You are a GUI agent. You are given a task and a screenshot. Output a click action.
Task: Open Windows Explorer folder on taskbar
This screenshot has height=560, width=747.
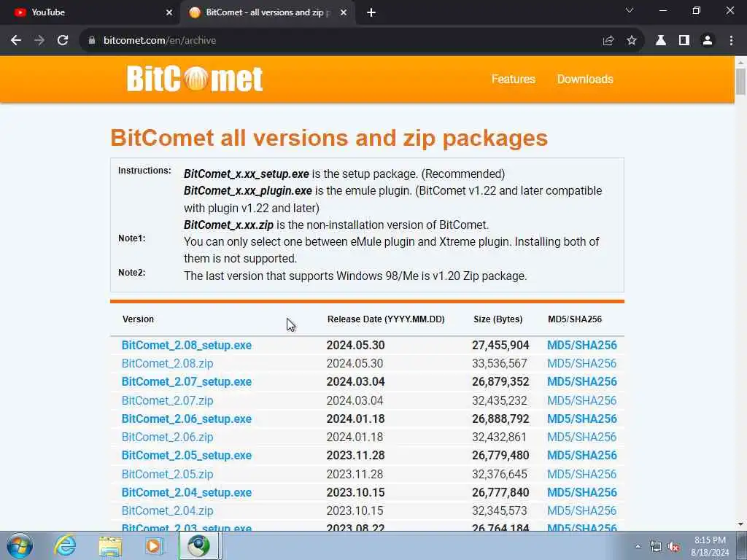pos(110,545)
